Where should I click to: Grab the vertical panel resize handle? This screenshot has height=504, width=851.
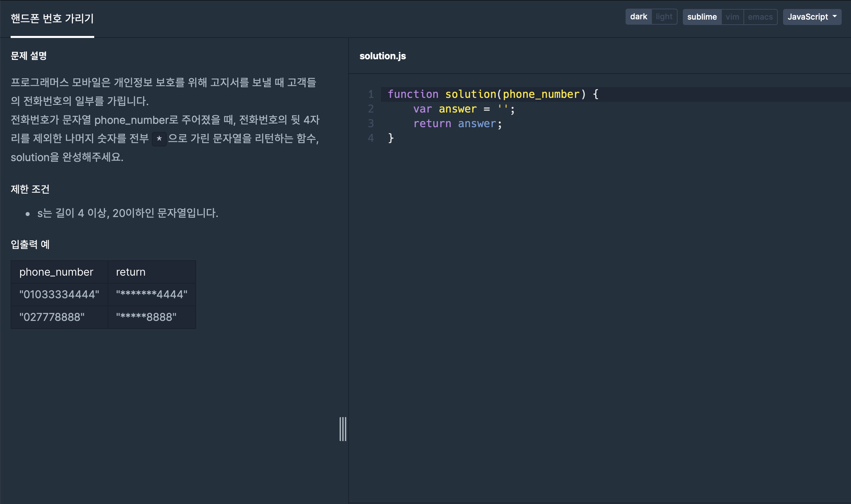[343, 429]
